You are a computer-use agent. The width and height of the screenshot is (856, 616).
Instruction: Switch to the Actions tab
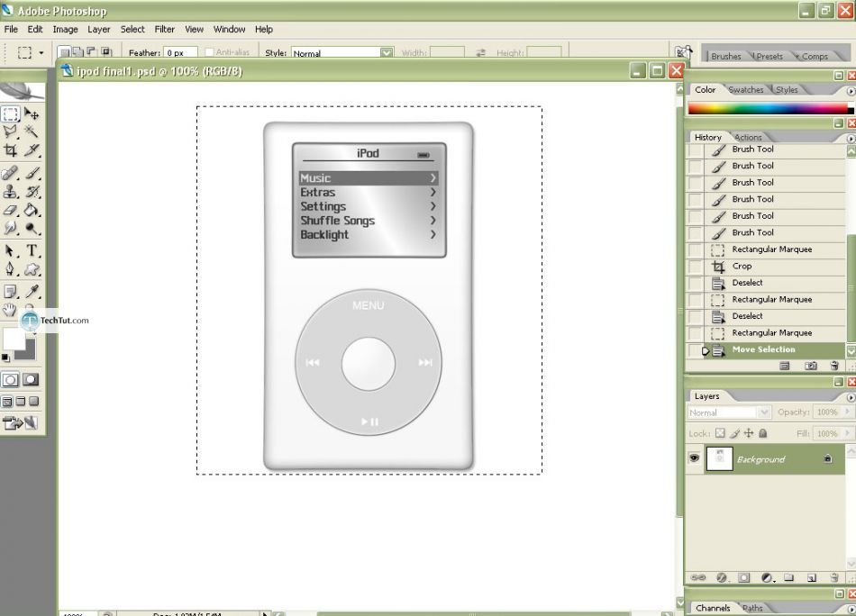point(748,138)
